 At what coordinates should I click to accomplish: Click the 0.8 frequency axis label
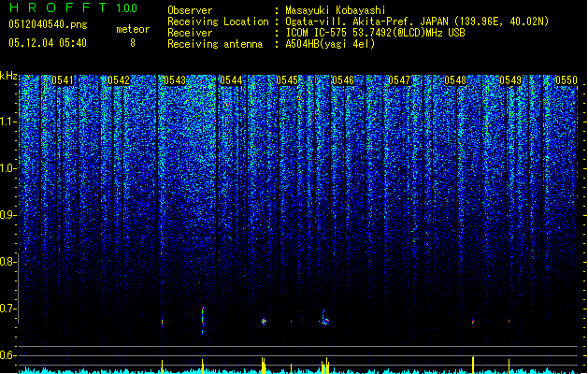click(x=8, y=262)
